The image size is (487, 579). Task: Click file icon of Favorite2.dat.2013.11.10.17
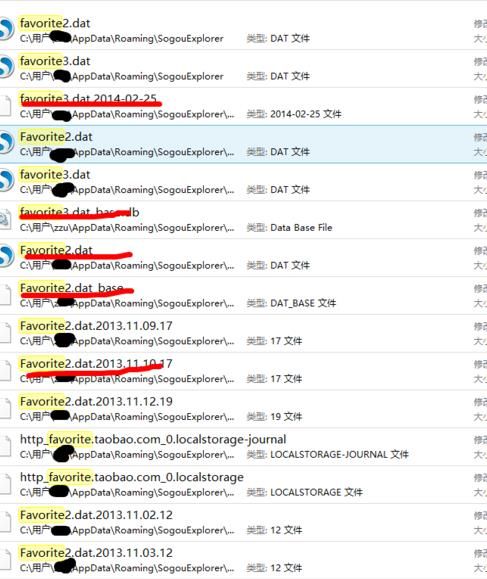tap(5, 370)
